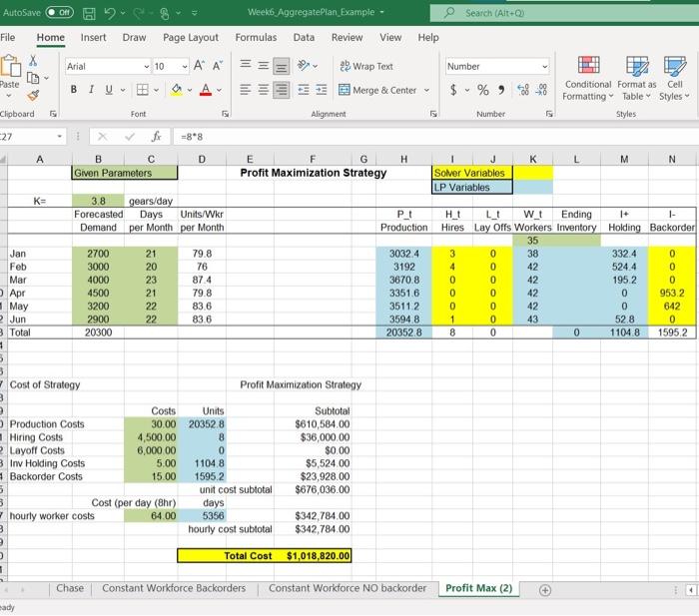The width and height of the screenshot is (699, 616).
Task: Open font name Arial dropdown
Action: coord(146,67)
